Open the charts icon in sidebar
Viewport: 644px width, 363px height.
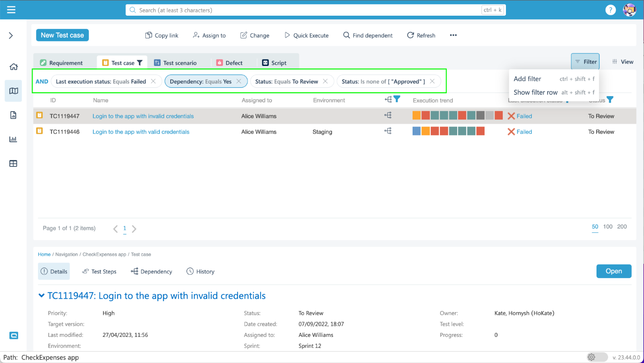[x=13, y=139]
